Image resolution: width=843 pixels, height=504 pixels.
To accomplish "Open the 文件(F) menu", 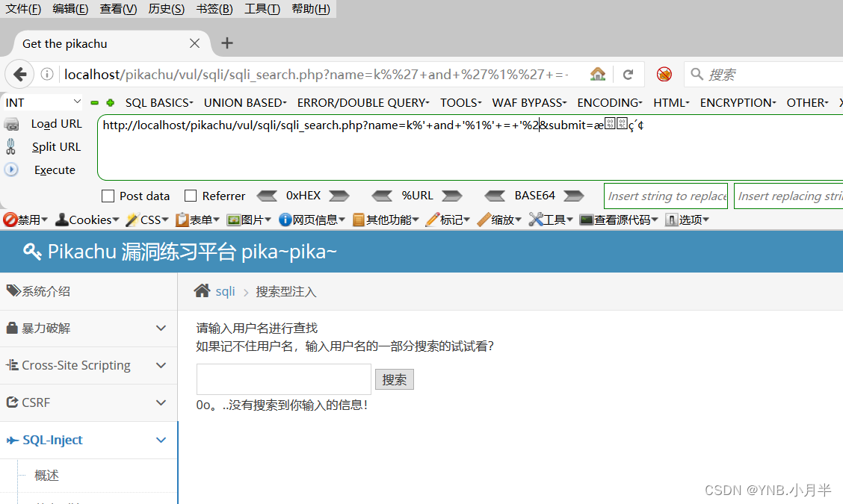I will [23, 9].
